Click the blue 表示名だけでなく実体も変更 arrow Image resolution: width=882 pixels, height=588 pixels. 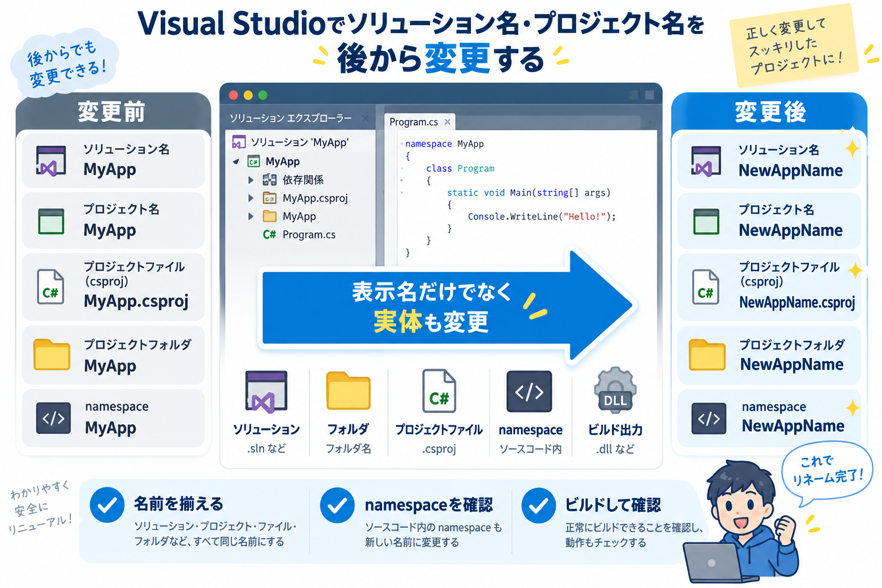448,306
